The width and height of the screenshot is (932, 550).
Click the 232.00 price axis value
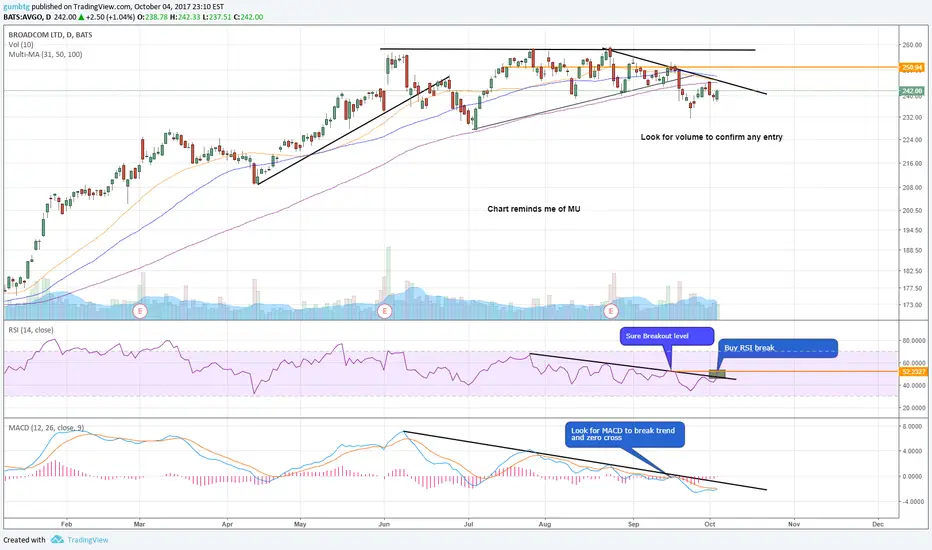click(912, 118)
